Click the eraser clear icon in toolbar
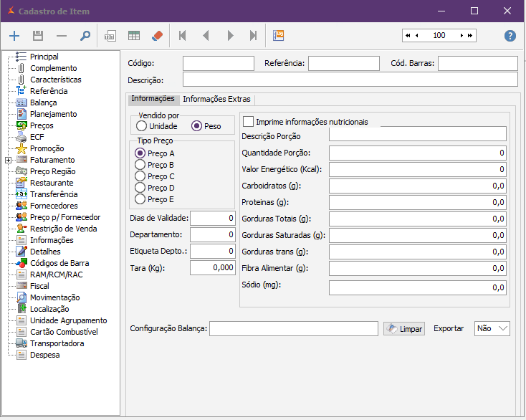Viewport: 526px width, 420px height. point(158,36)
